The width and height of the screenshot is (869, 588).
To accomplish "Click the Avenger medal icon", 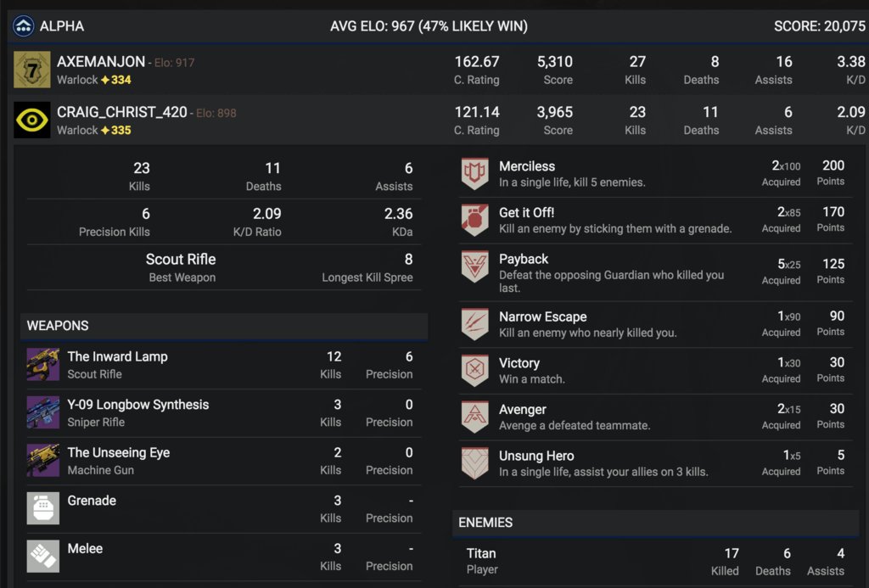I will [475, 417].
